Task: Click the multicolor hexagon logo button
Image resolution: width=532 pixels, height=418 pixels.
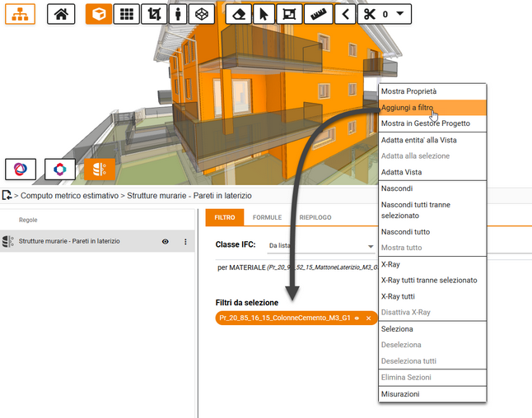Action: 60,170
